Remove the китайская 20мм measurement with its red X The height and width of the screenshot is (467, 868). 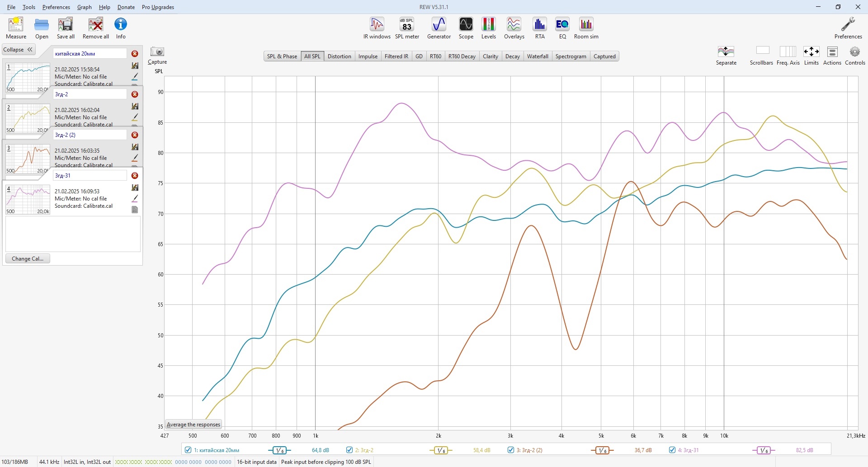135,54
